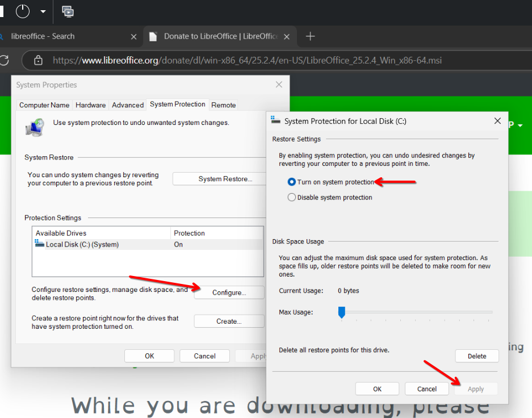Click the Configure... button
The width and height of the screenshot is (532, 418).
(x=229, y=292)
